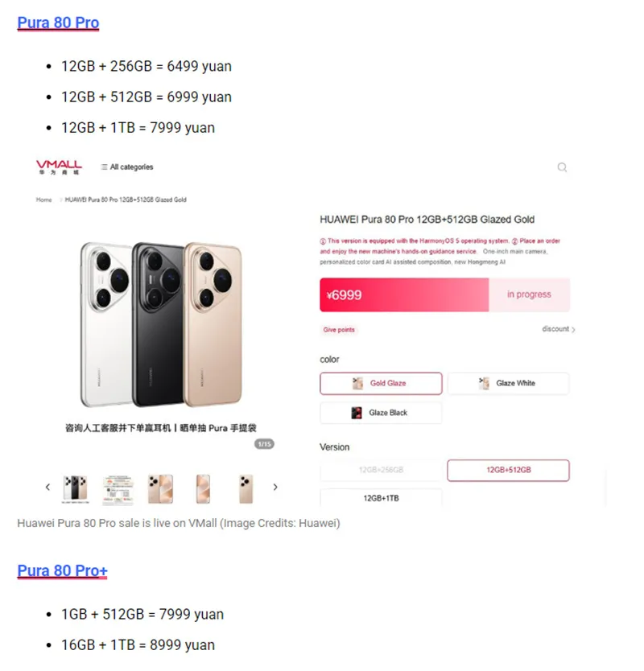This screenshot has height=671, width=644.
Task: Open the Pura 80 Pro link
Action: pos(58,23)
